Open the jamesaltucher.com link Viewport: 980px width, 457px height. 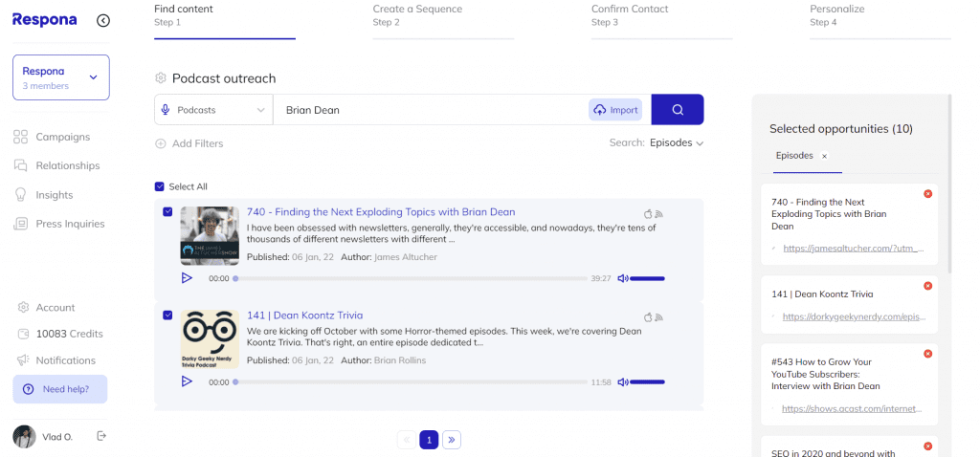click(854, 248)
